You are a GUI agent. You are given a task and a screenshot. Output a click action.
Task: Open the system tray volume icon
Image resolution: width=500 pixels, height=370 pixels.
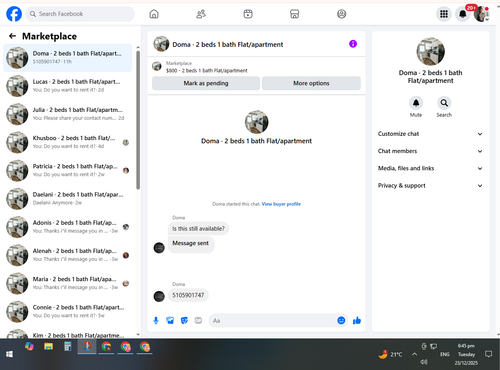(423, 362)
